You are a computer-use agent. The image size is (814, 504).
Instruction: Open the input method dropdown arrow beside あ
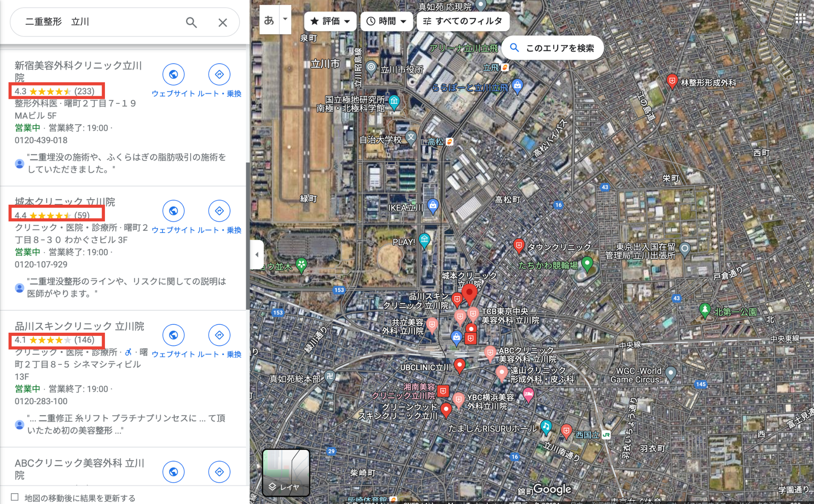pos(285,19)
